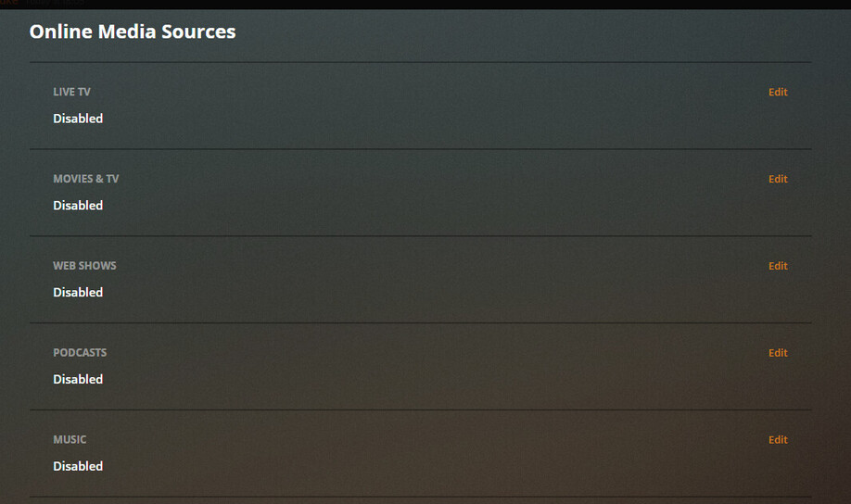Screen dimensions: 851x504
Task: Click the Disabled status under Movies & TV
Action: (78, 205)
